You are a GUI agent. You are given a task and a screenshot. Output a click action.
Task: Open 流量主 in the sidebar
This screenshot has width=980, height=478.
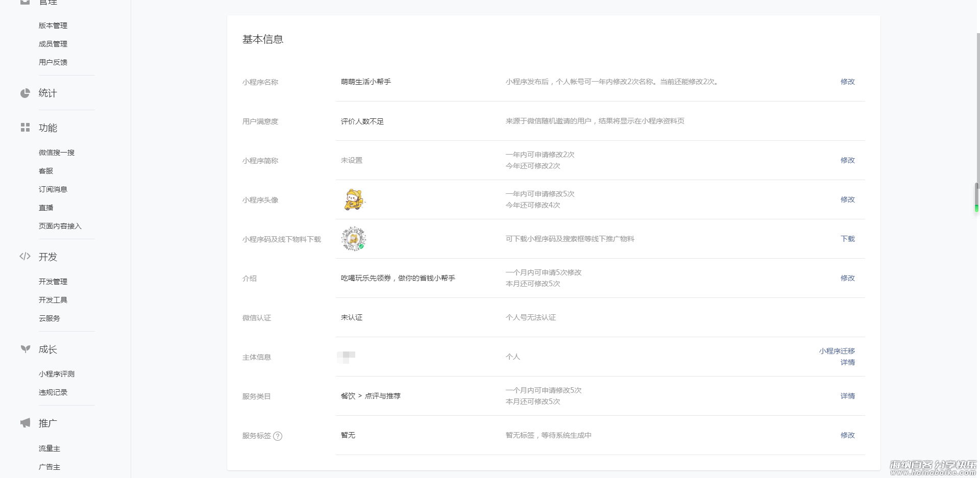coord(50,448)
